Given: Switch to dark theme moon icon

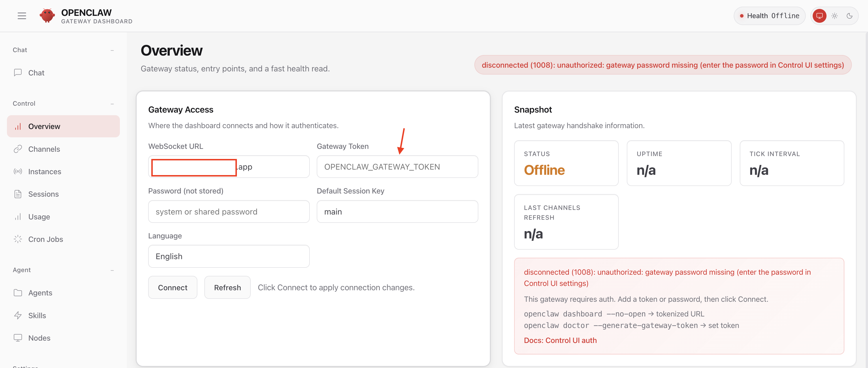Looking at the screenshot, I should 850,16.
